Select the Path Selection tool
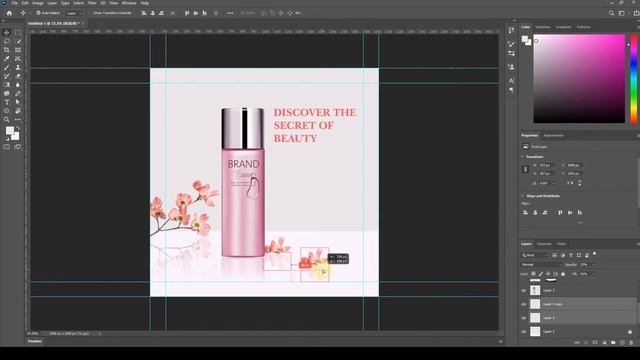The image size is (640, 360). [18, 102]
